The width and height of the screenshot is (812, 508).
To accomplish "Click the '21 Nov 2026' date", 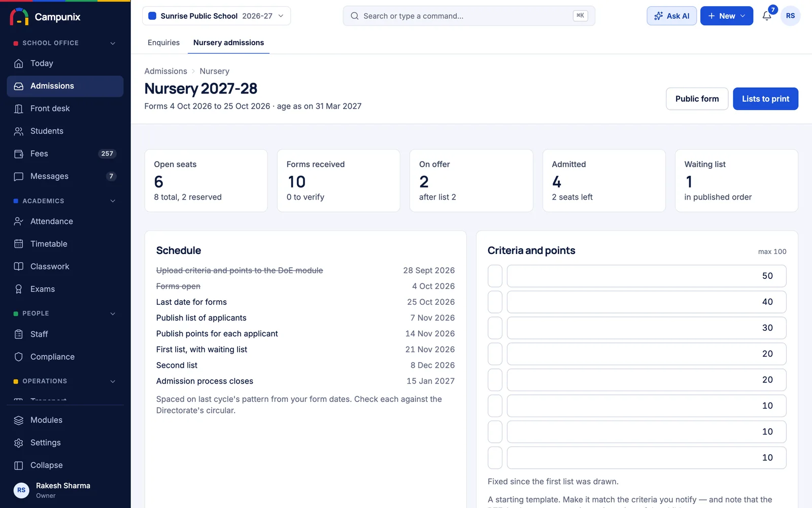I will (430, 349).
